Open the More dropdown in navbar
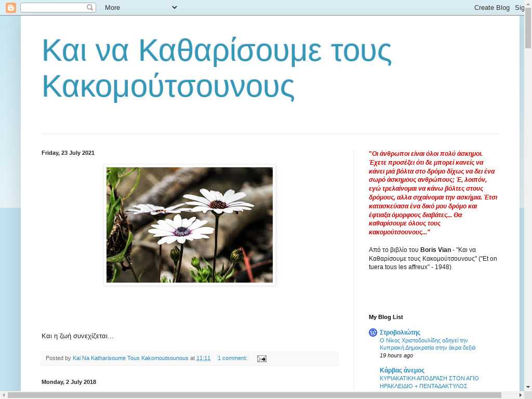This screenshot has width=532, height=399. pos(140,7)
